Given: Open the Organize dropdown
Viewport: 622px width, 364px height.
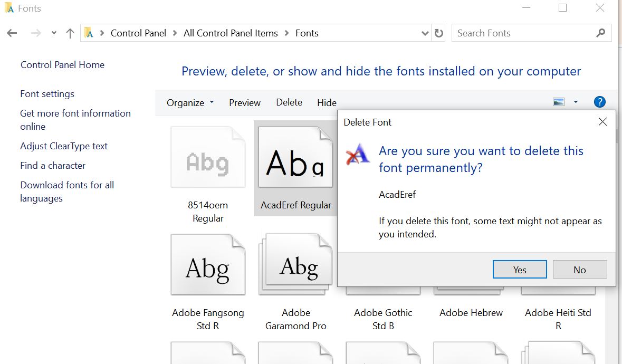Looking at the screenshot, I should [190, 102].
